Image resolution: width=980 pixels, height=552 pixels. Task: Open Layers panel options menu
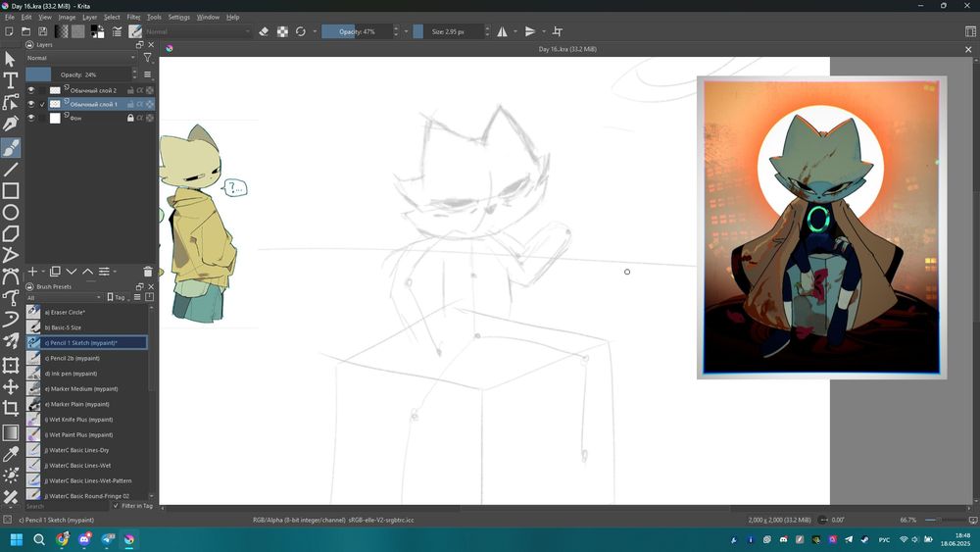(x=148, y=75)
